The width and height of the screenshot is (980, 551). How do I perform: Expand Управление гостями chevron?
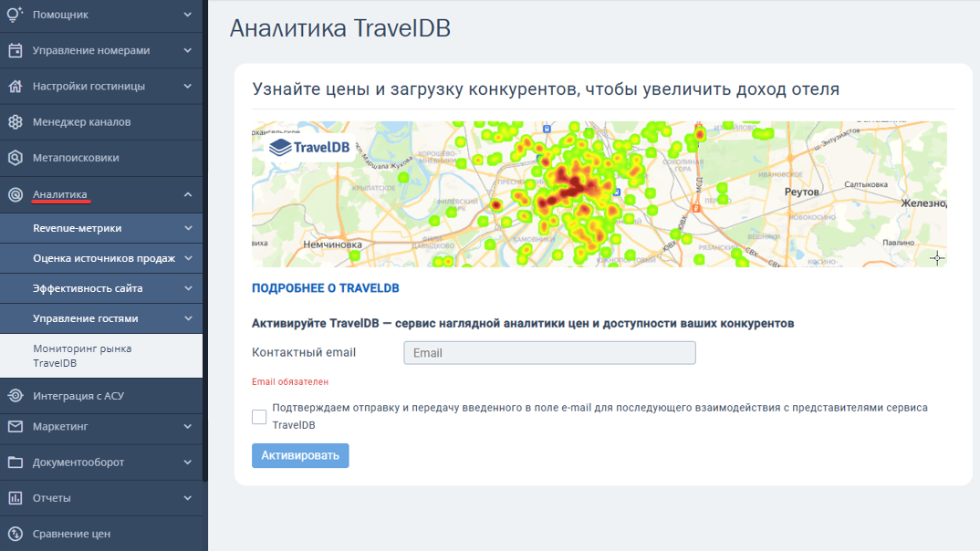[188, 318]
